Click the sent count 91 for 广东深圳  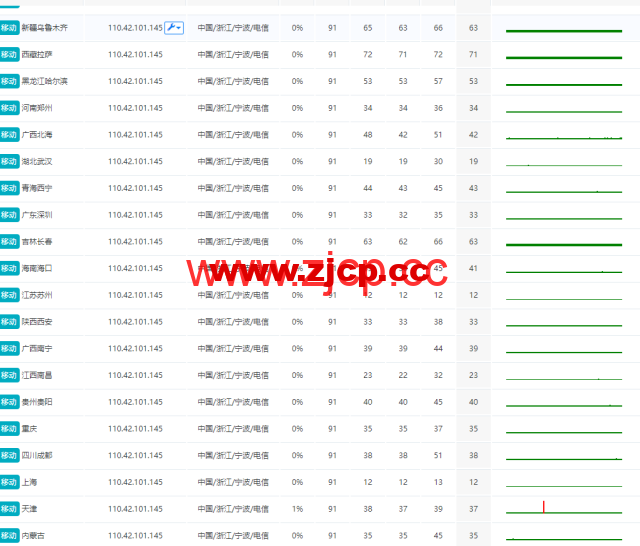tap(332, 215)
